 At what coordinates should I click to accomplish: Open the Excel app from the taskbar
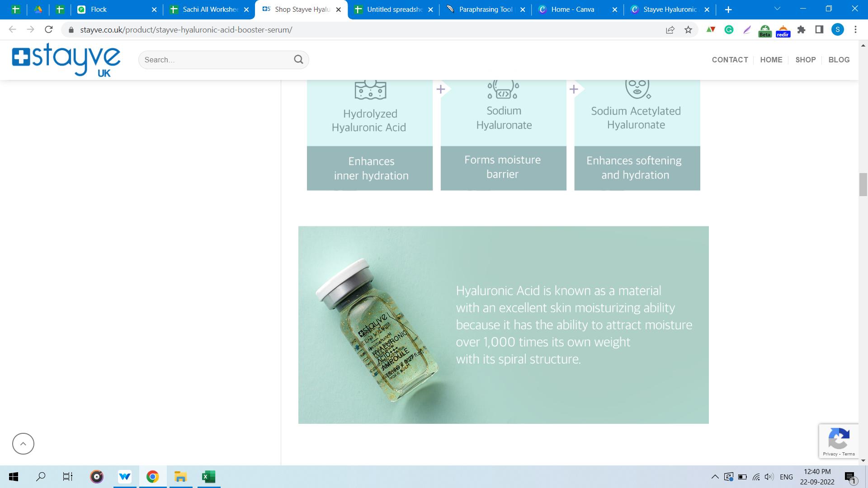pos(208,477)
